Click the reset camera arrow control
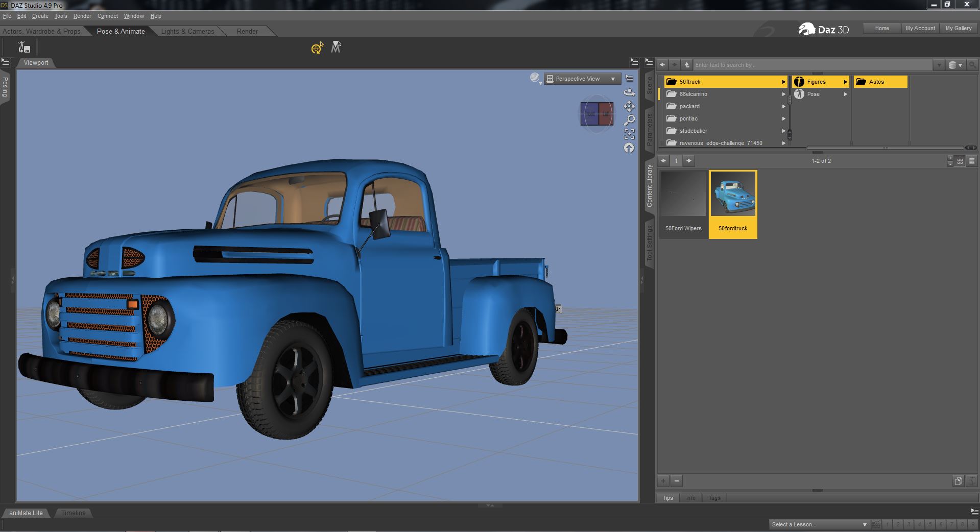Viewport: 980px width, 532px height. [x=629, y=148]
